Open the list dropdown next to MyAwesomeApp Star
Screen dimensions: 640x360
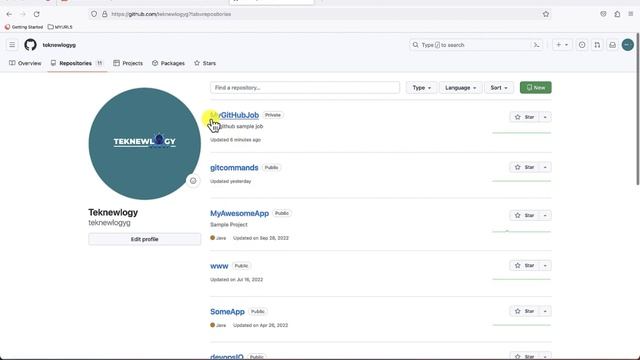[545, 216]
